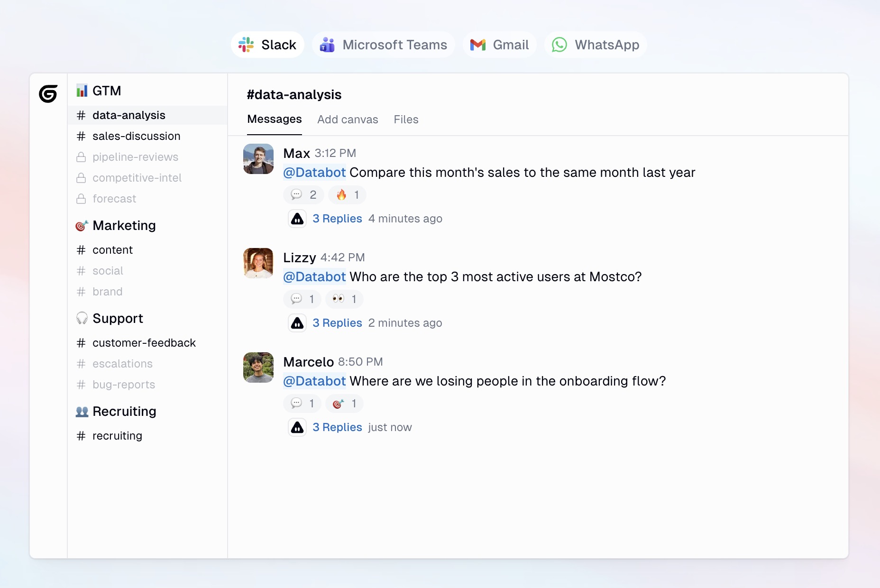Switch to the Files tab
Screen dimensions: 880x588
(406, 119)
